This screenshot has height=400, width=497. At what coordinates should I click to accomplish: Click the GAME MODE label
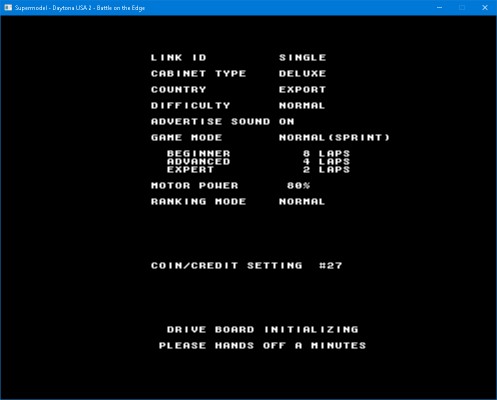point(186,138)
